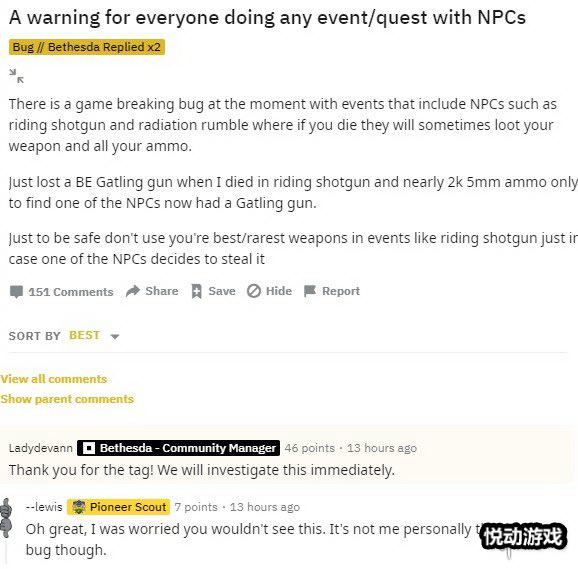Collapse the post with the shrink arrows icon

tap(16, 76)
